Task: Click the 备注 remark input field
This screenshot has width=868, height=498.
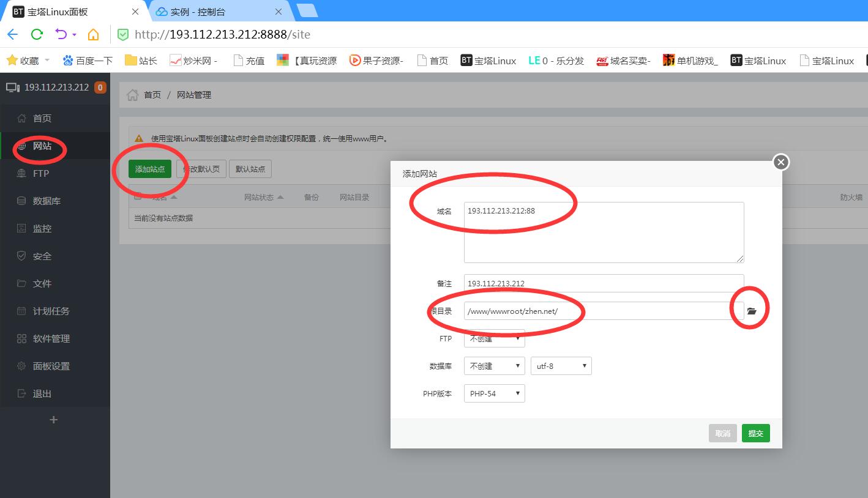Action: coord(604,283)
